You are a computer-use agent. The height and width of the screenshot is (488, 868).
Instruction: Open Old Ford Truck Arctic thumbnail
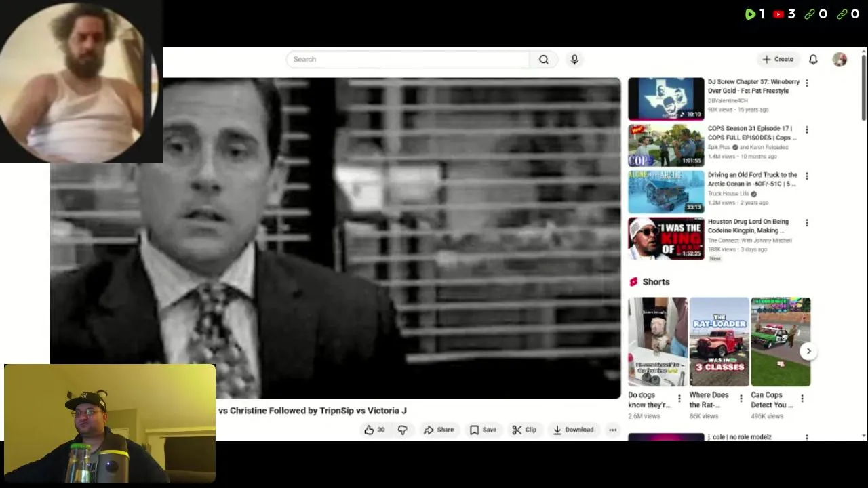pyautogui.click(x=666, y=192)
